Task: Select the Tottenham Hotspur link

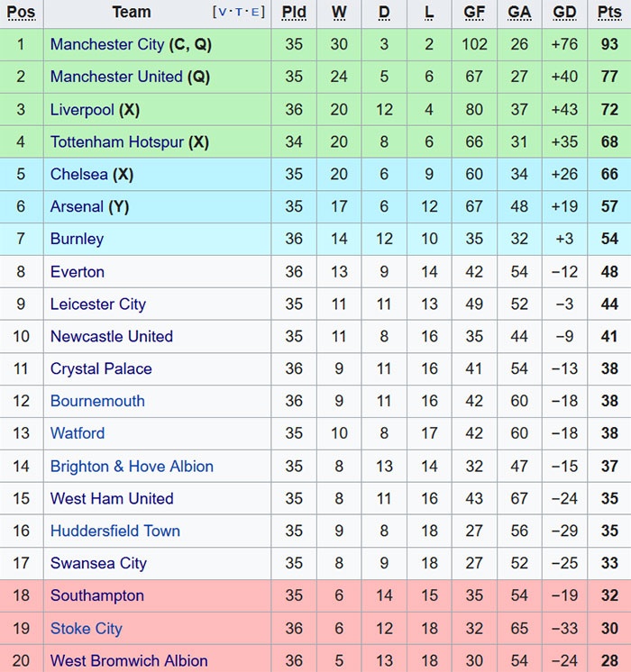Action: click(117, 142)
